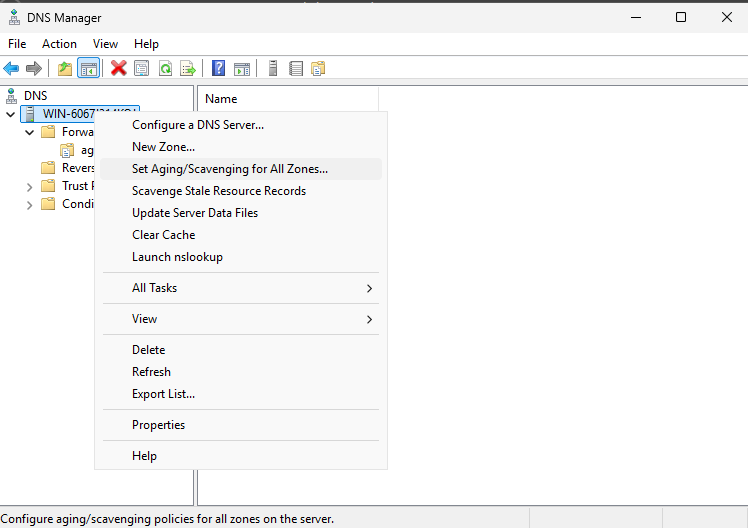
Task: Open Properties from context menu
Action: tap(241, 425)
